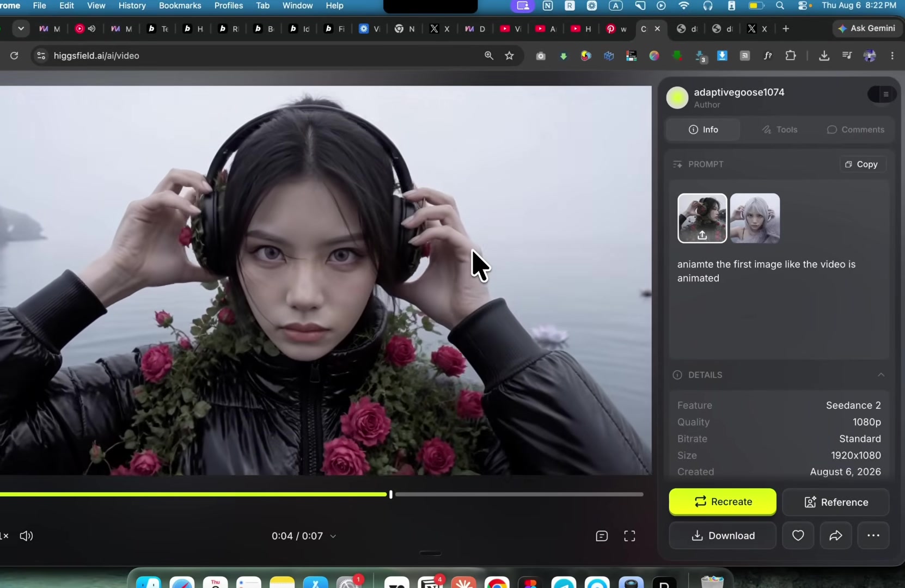The image size is (905, 588).
Task: Open the Bookmarks menu
Action: [180, 5]
